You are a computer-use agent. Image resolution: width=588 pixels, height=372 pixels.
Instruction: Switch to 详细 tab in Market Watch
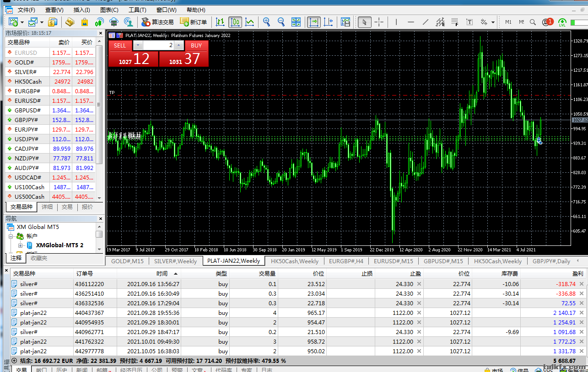point(47,207)
